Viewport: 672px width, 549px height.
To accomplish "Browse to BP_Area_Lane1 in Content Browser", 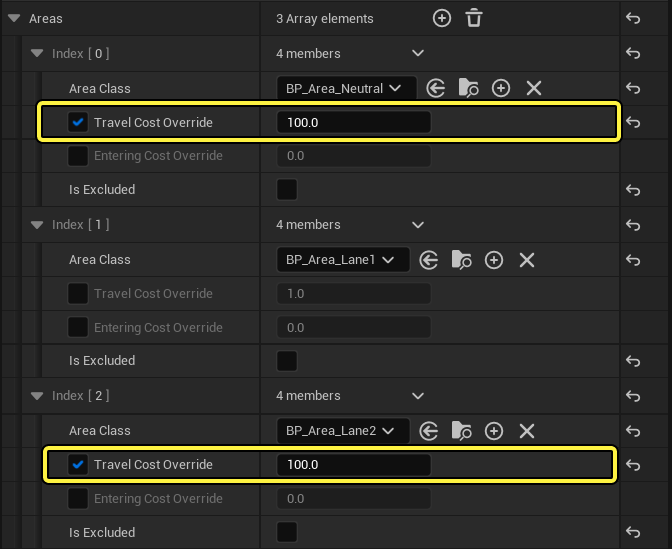I will [462, 260].
